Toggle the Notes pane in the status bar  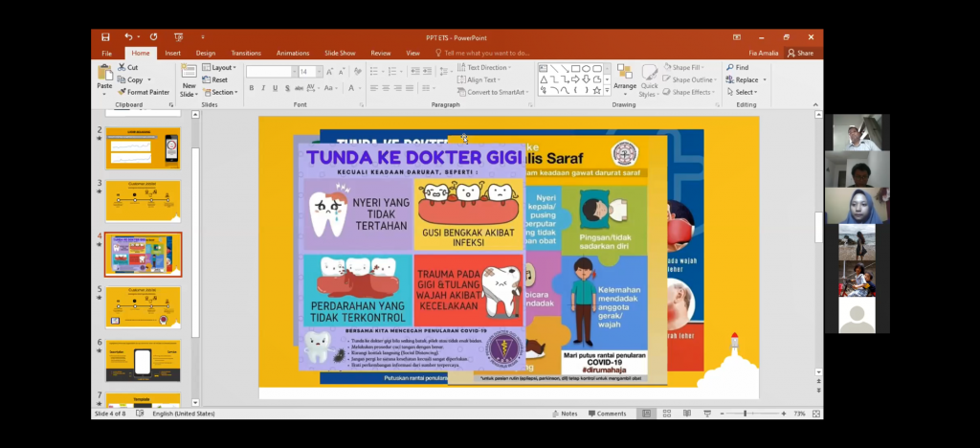click(565, 414)
